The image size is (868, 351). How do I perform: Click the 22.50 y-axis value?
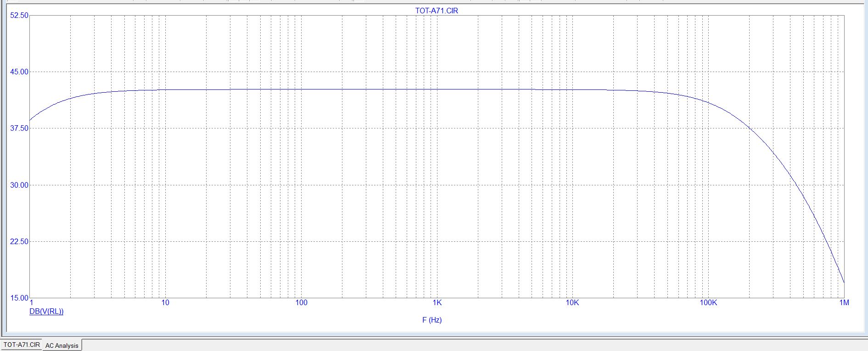(19, 242)
